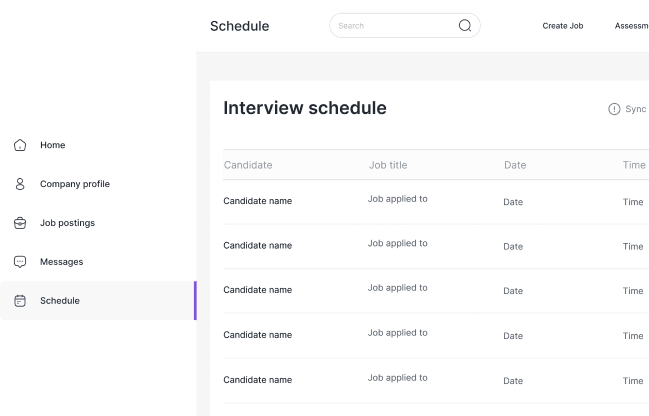Click the Home house icon
This screenshot has width=649, height=416.
pyautogui.click(x=20, y=145)
